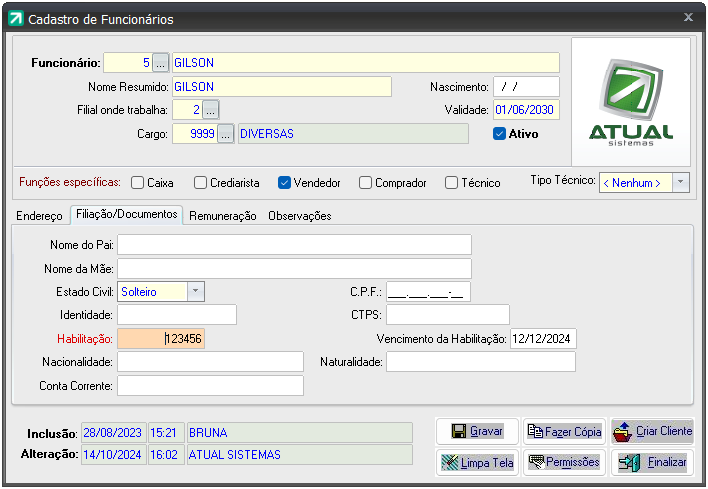
Task: Close the Cadastro de Funcionários window
Action: (x=688, y=18)
